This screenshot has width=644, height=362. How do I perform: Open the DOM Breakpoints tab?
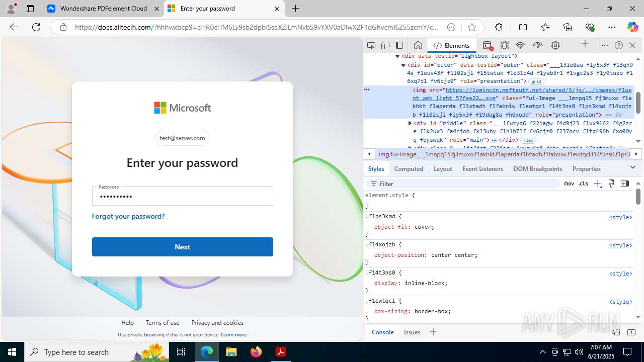[538, 169]
